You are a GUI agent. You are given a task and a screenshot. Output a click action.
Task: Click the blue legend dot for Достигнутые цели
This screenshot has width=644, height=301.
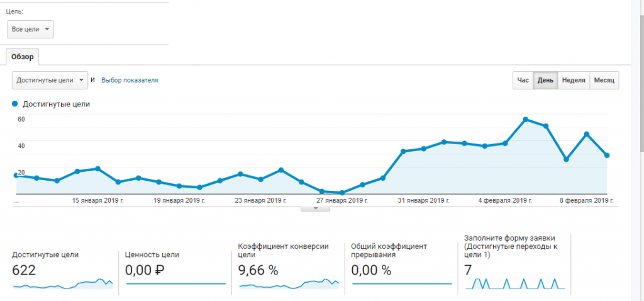(15, 104)
